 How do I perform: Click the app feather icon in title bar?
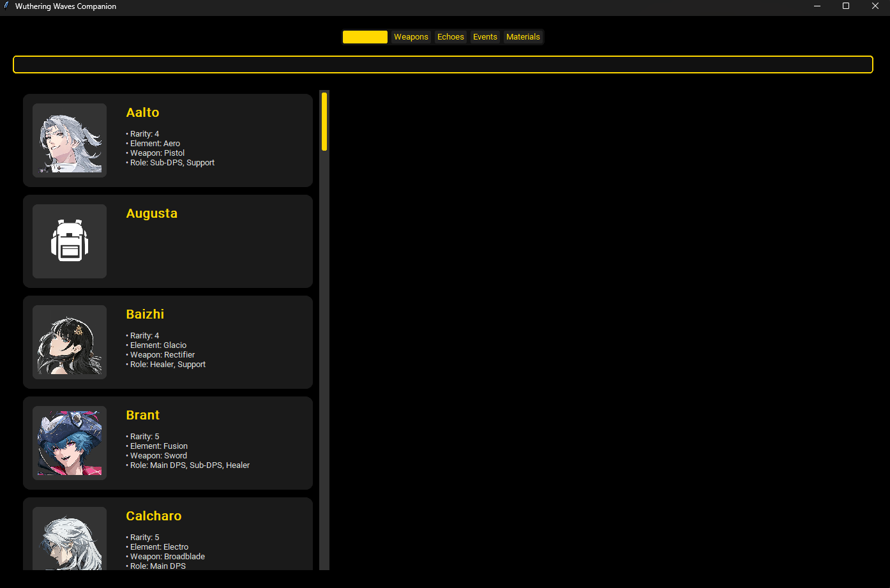coord(6,6)
